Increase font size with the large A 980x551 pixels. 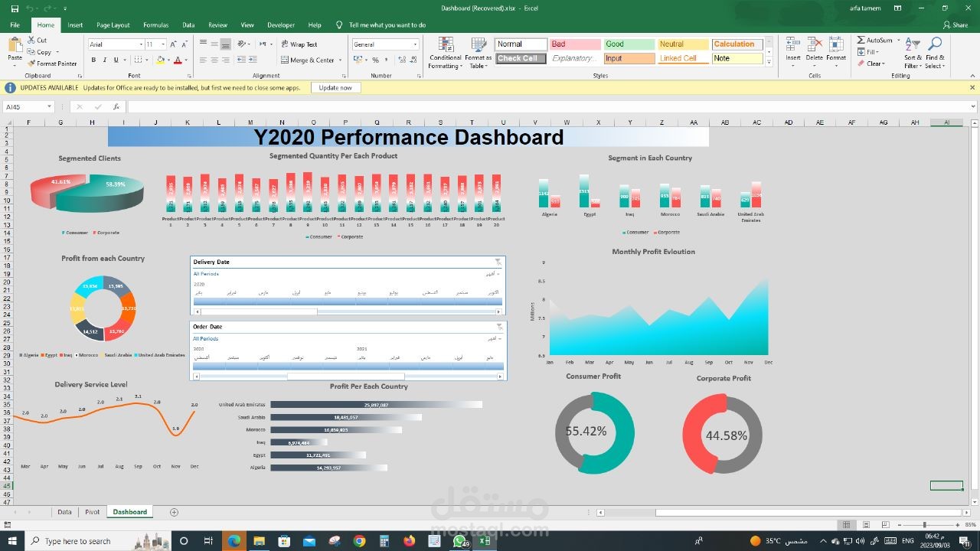click(x=174, y=44)
